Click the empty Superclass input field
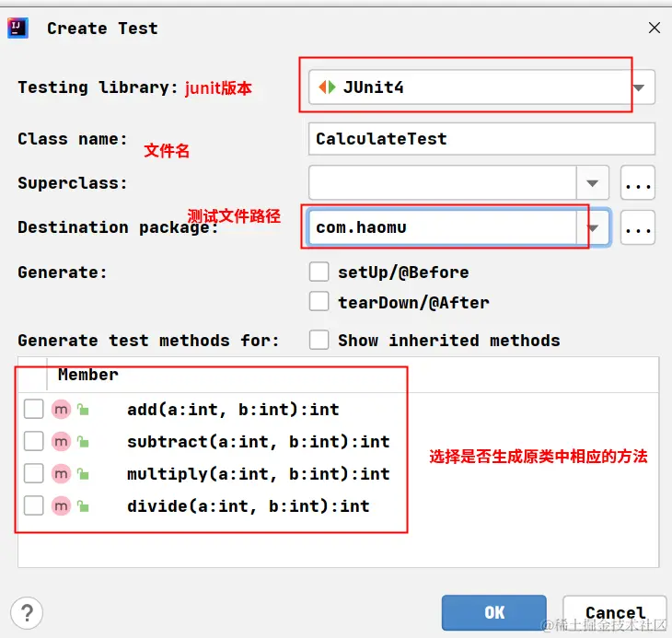 (x=442, y=183)
